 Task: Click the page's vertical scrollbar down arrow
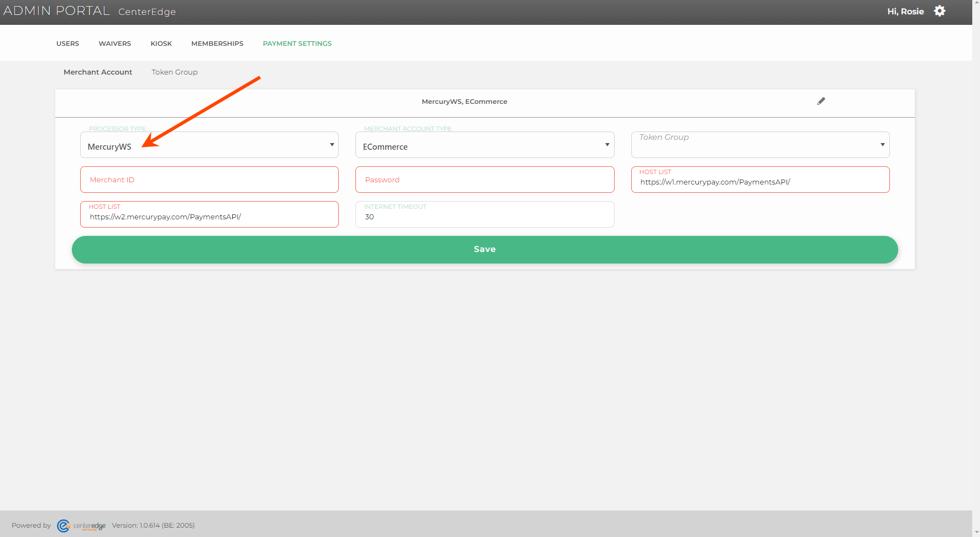[x=976, y=533]
